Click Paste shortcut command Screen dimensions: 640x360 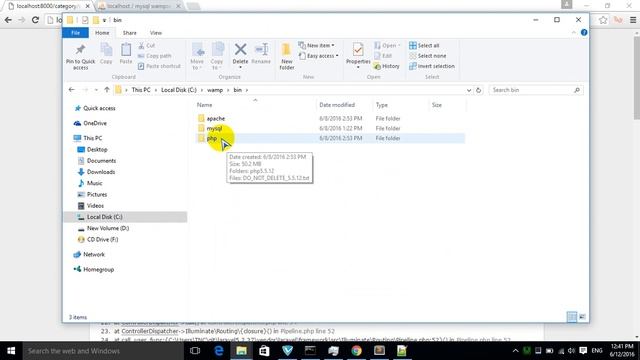(159, 66)
